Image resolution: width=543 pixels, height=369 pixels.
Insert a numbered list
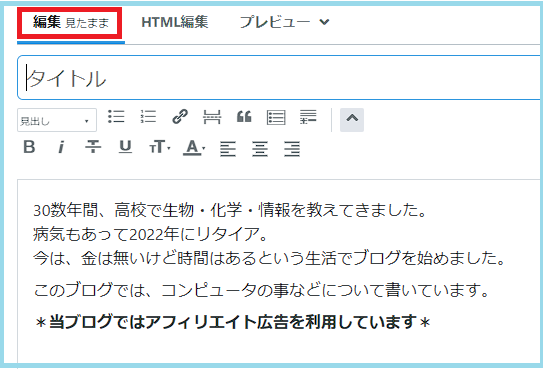148,117
